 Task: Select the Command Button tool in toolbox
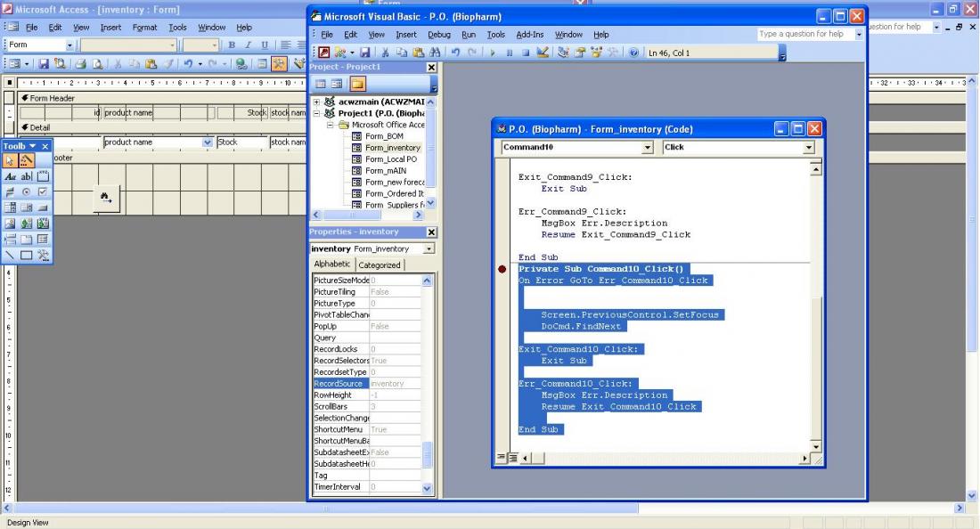[43, 208]
